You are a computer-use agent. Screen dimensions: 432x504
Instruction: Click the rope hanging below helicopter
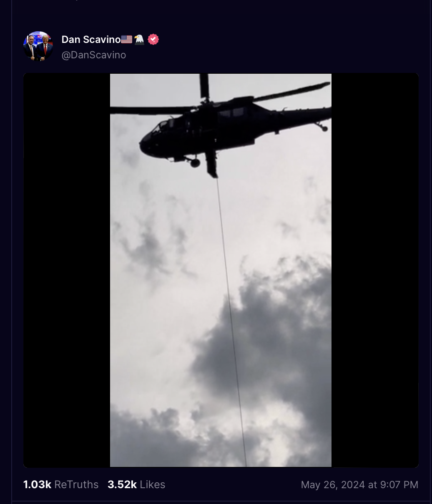click(x=231, y=321)
